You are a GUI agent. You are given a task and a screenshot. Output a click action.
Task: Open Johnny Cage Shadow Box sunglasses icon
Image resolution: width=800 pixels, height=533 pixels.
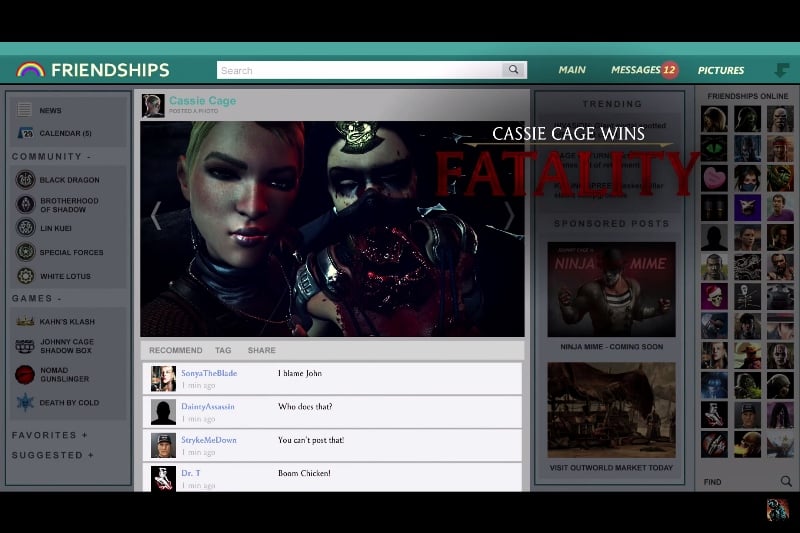(24, 346)
